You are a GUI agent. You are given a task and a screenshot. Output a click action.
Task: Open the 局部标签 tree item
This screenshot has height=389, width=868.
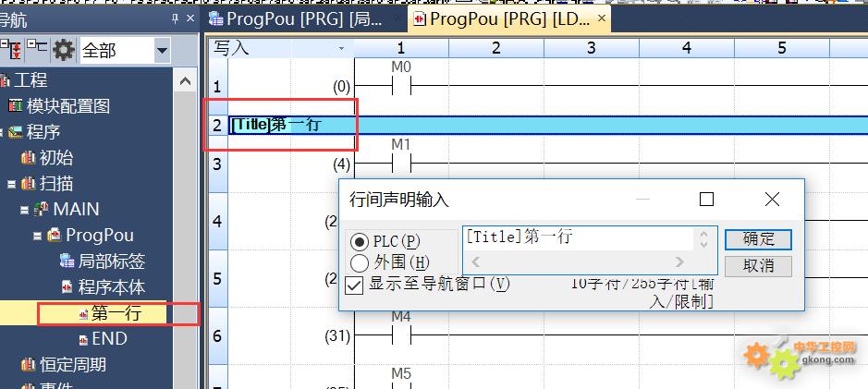click(112, 261)
